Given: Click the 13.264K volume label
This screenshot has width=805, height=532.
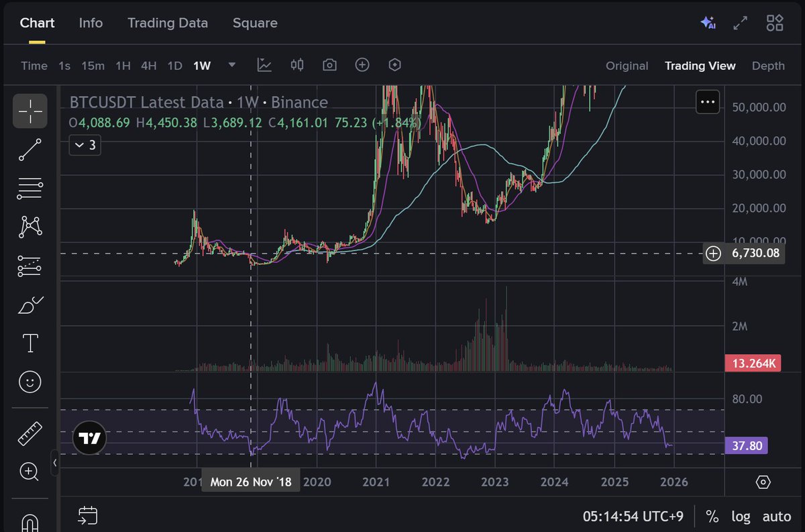Looking at the screenshot, I should point(753,364).
